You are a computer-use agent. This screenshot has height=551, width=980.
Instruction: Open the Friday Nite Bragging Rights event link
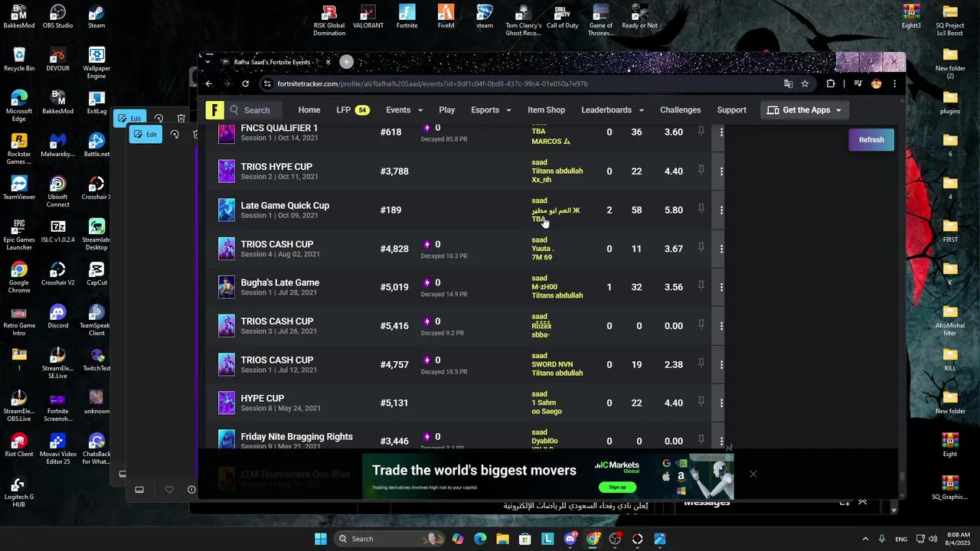[296, 436]
